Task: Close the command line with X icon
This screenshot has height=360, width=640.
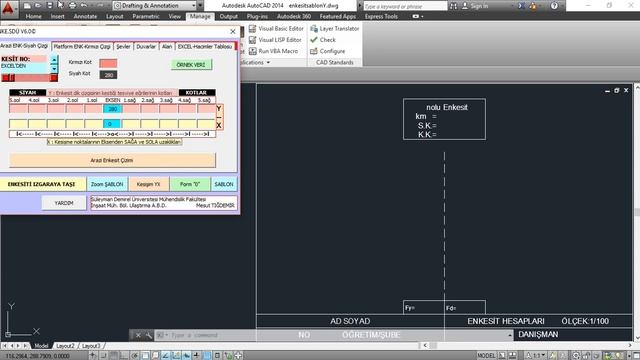Action: tap(138, 335)
